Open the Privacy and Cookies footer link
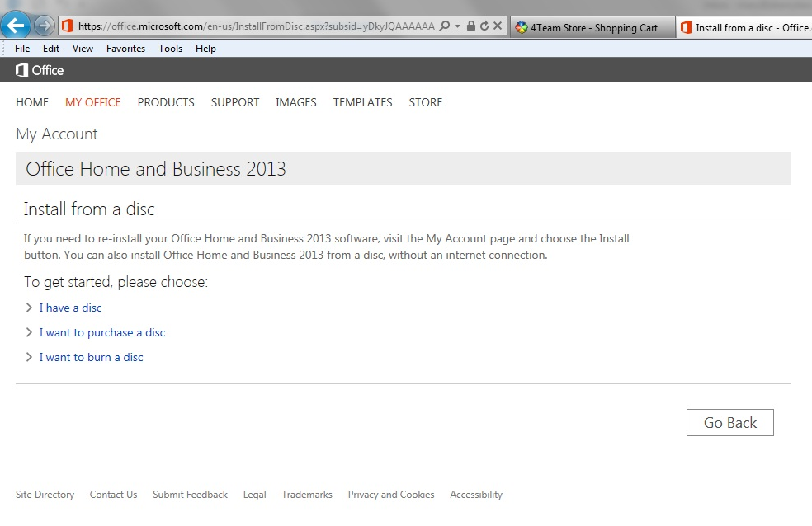This screenshot has height=526, width=812. click(391, 495)
